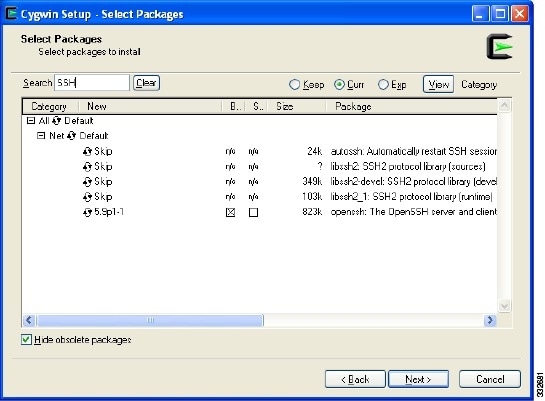
Task: Click libssh2 sources package text
Action: click(408, 166)
